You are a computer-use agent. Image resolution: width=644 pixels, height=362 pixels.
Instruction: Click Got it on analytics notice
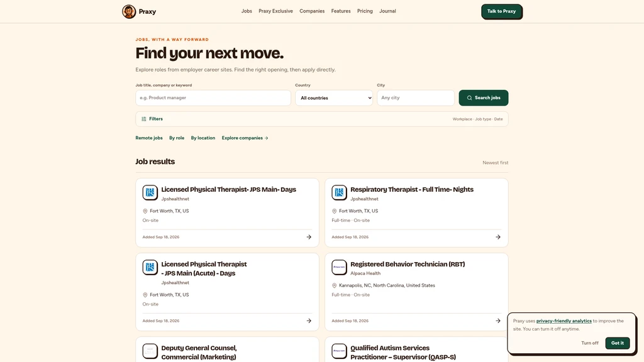click(x=618, y=343)
